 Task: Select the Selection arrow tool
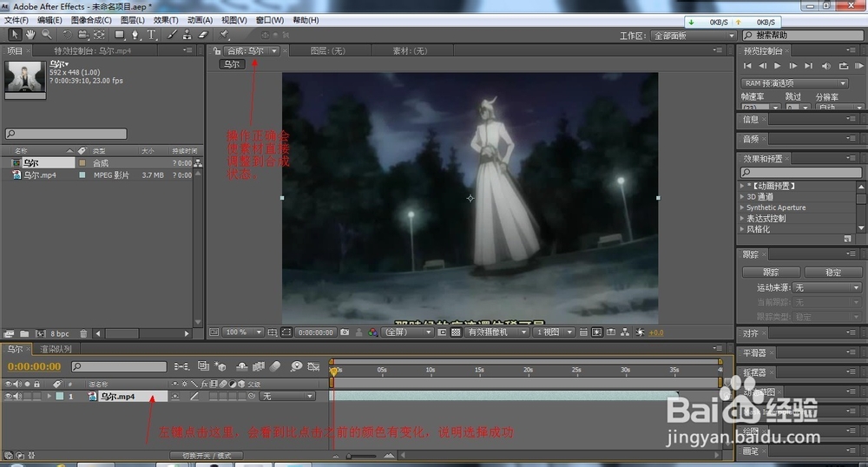pyautogui.click(x=15, y=35)
